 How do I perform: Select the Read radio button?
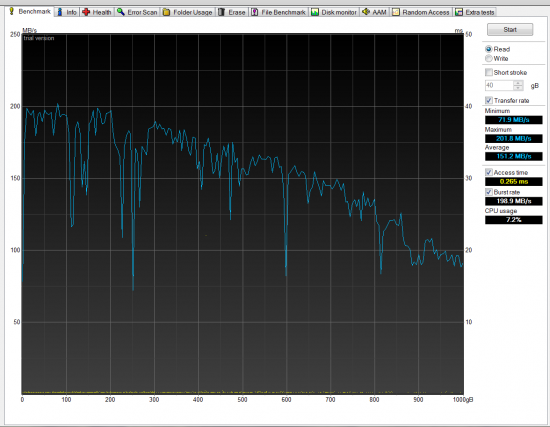(489, 49)
